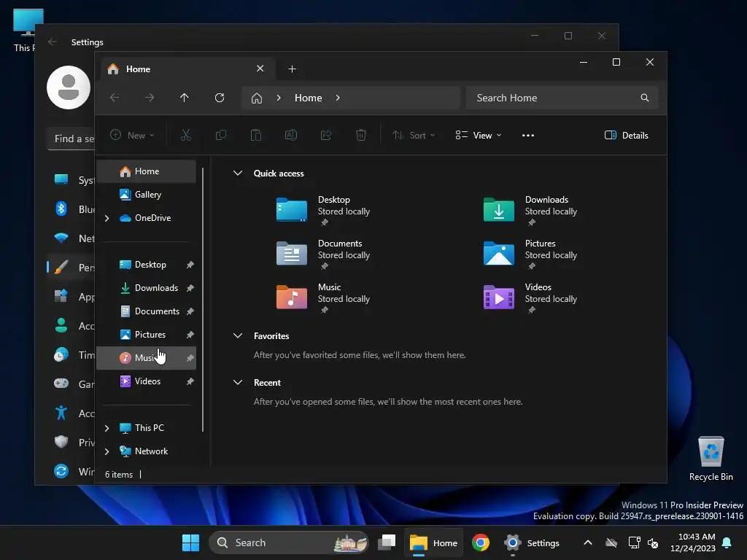Open Videos folder in Quick access grid
Screen dimensions: 747x560
pos(499,297)
